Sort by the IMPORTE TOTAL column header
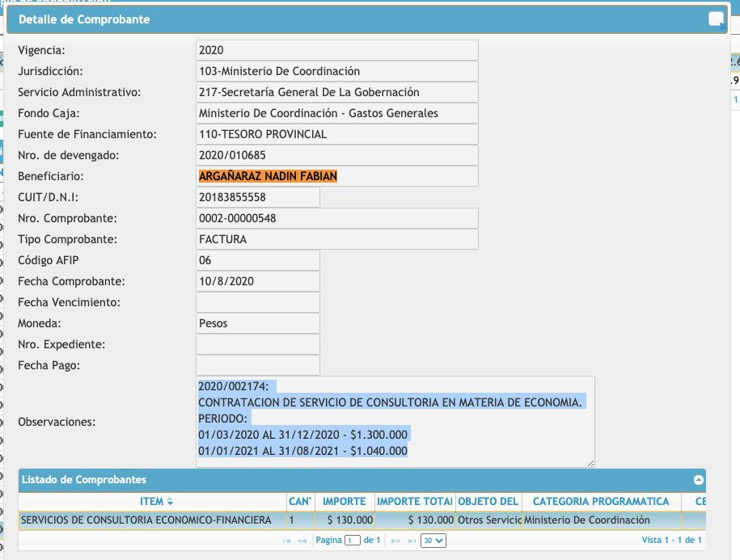This screenshot has height=560, width=740. 415,501
